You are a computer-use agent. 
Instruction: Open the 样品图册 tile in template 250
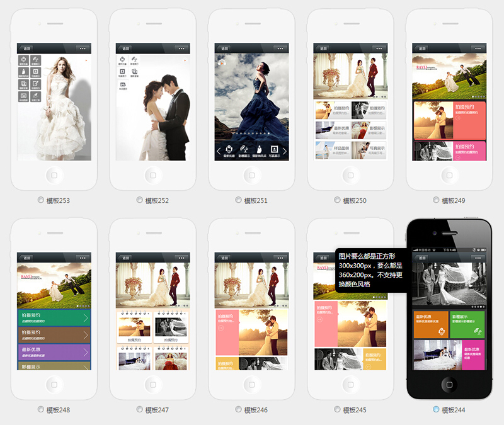[333, 150]
